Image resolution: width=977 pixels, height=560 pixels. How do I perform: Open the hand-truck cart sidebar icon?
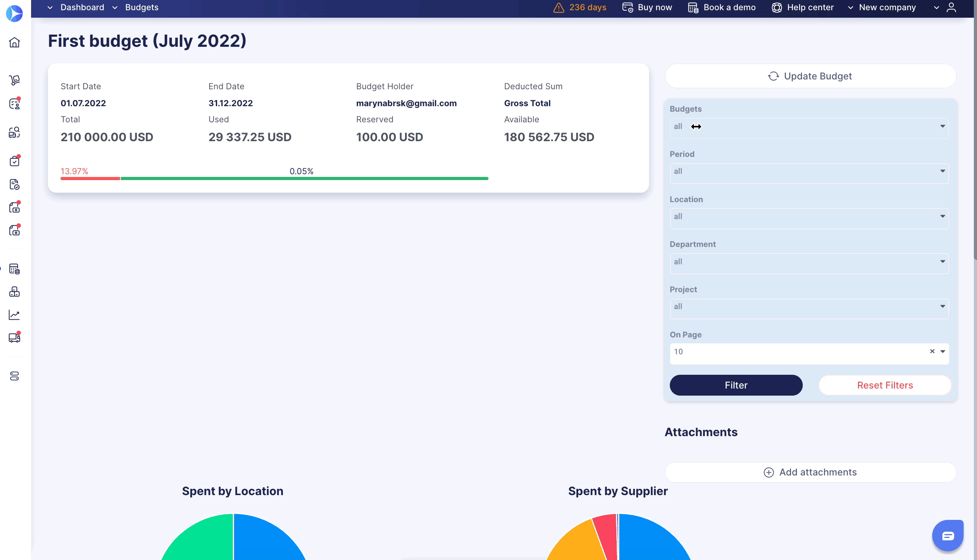pyautogui.click(x=15, y=80)
